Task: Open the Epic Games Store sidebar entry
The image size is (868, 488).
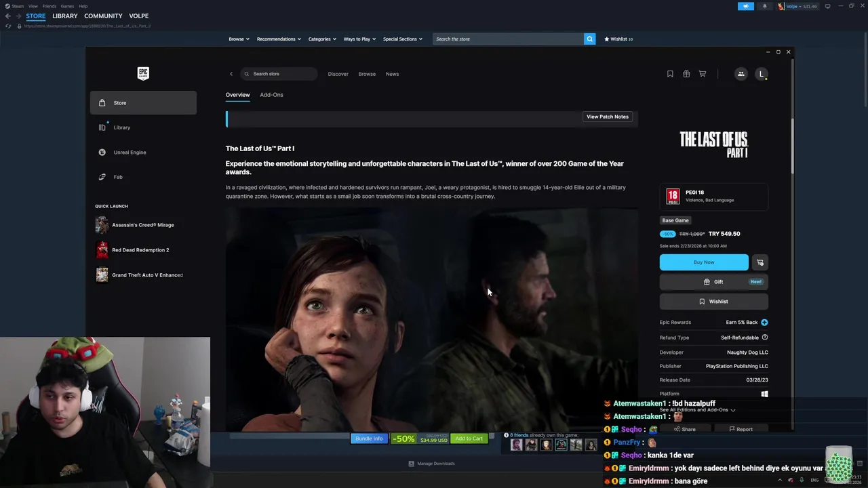Action: (x=143, y=103)
